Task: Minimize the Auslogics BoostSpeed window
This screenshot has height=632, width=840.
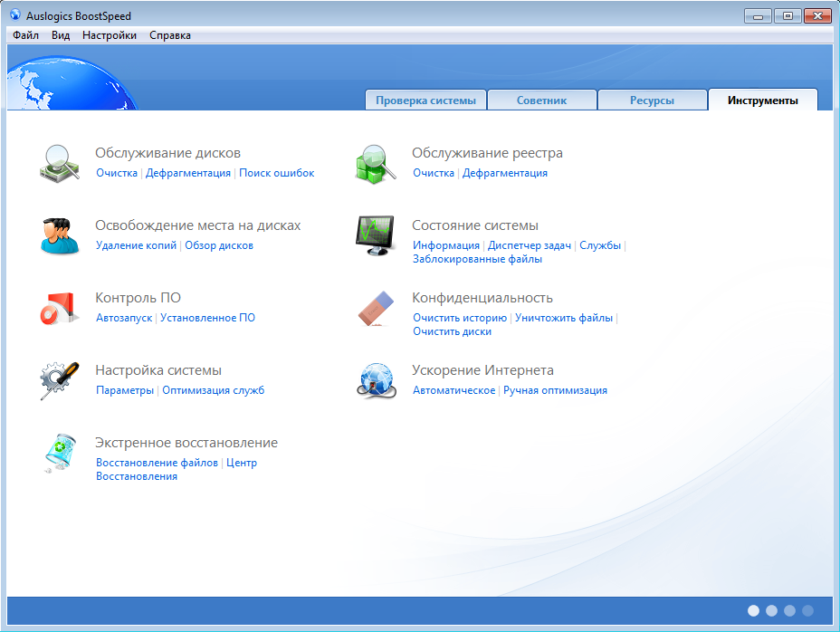Action: point(758,16)
